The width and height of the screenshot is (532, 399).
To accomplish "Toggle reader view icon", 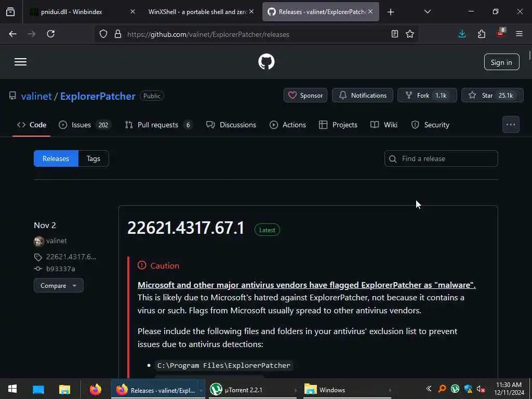I will (395, 34).
